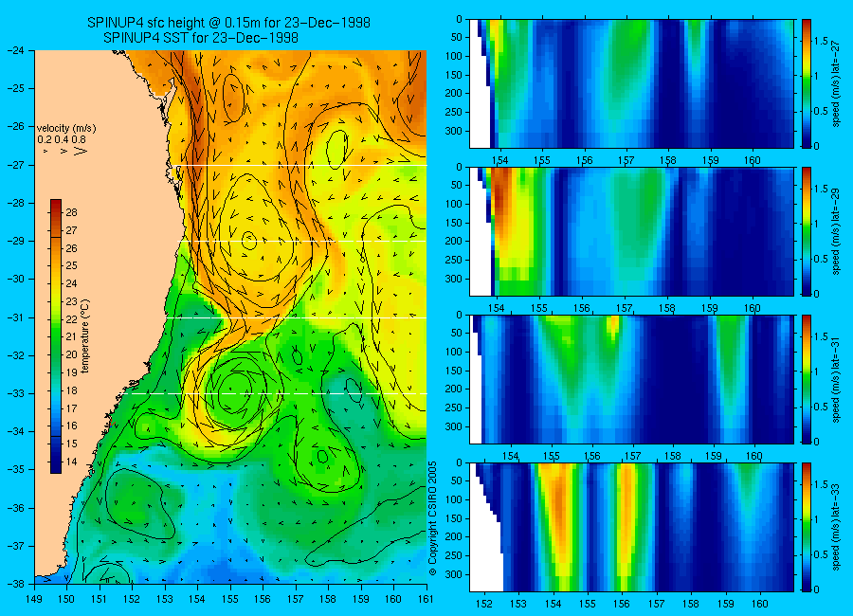The width and height of the screenshot is (853, 616).
Task: Click the sea surface temperature main map
Action: (x=230, y=317)
